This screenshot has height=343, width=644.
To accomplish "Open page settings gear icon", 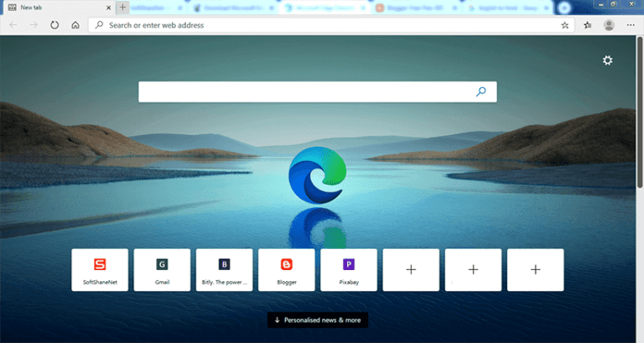I will click(x=607, y=60).
